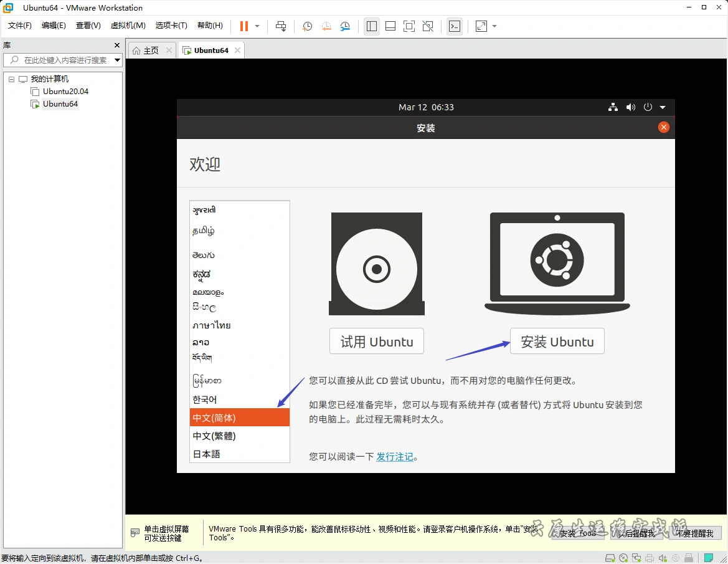Click the 以后提醒我 button

point(636,533)
